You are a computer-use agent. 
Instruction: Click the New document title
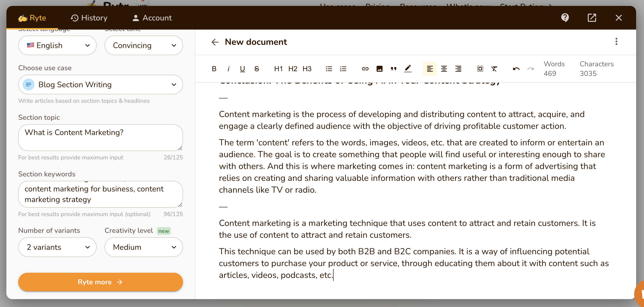click(256, 42)
